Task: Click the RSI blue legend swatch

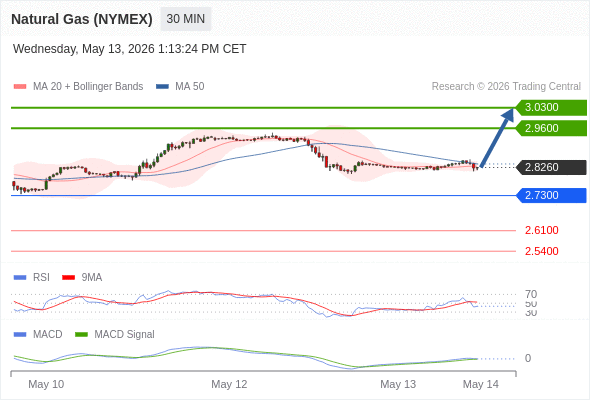Action: click(20, 278)
